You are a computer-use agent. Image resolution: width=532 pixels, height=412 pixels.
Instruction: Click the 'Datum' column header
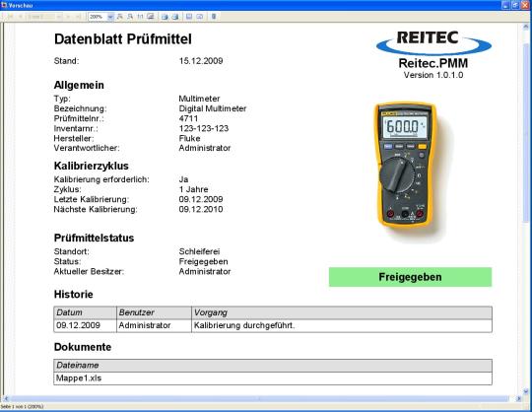(85, 312)
